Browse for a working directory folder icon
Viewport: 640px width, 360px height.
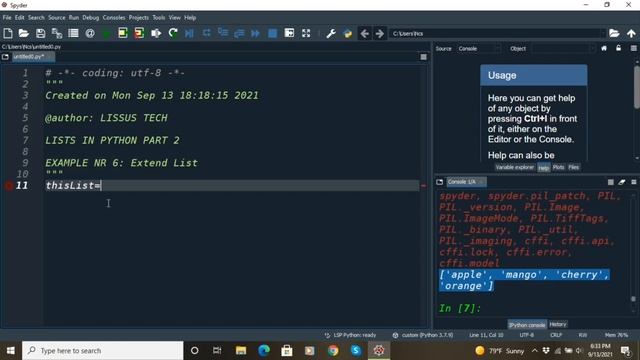(x=614, y=33)
